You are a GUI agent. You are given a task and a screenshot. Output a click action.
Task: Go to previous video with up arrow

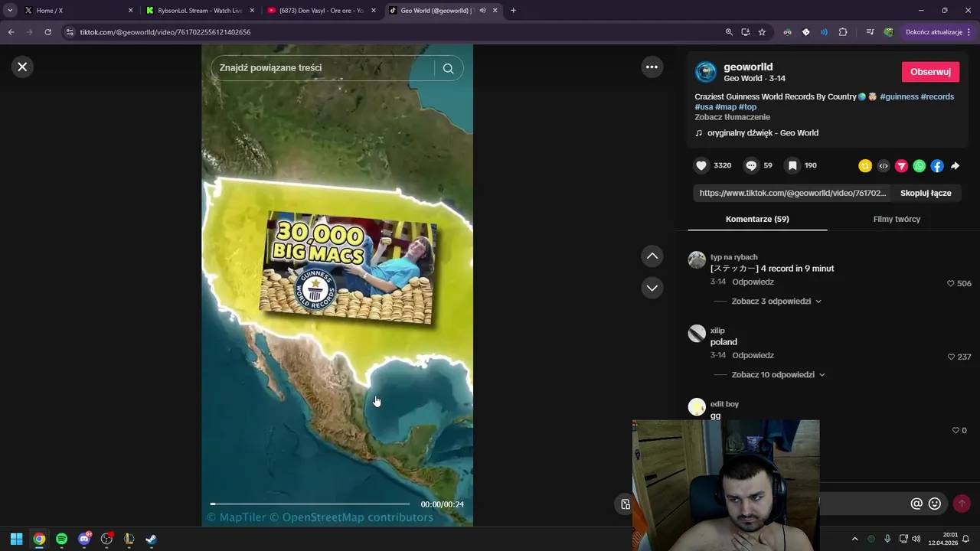[652, 256]
